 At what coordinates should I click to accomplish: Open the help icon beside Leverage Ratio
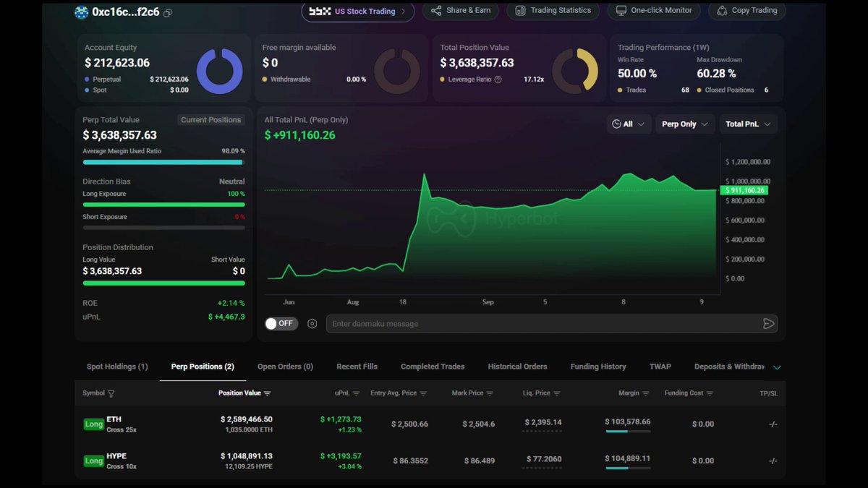pos(498,80)
